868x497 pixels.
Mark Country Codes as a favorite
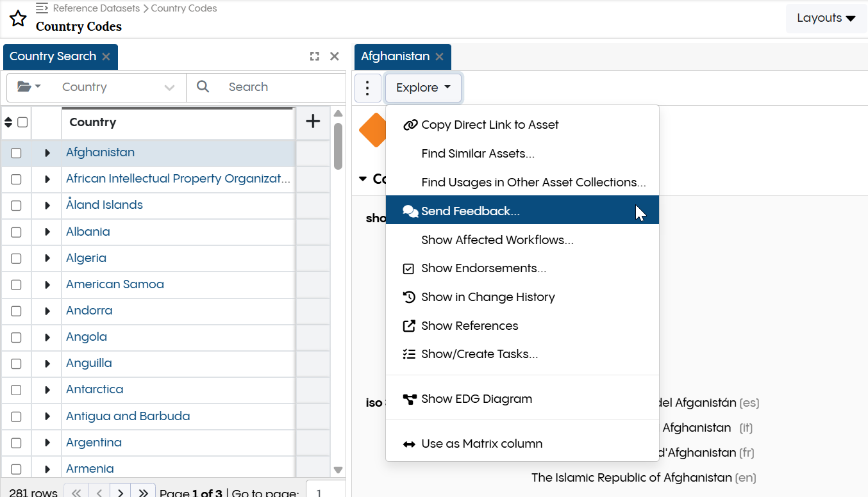pos(17,18)
